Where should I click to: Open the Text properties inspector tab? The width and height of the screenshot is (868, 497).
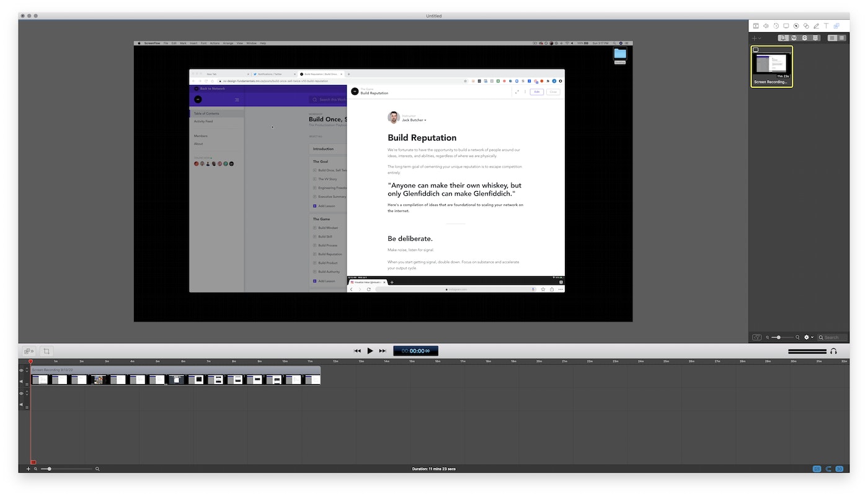[x=826, y=26]
